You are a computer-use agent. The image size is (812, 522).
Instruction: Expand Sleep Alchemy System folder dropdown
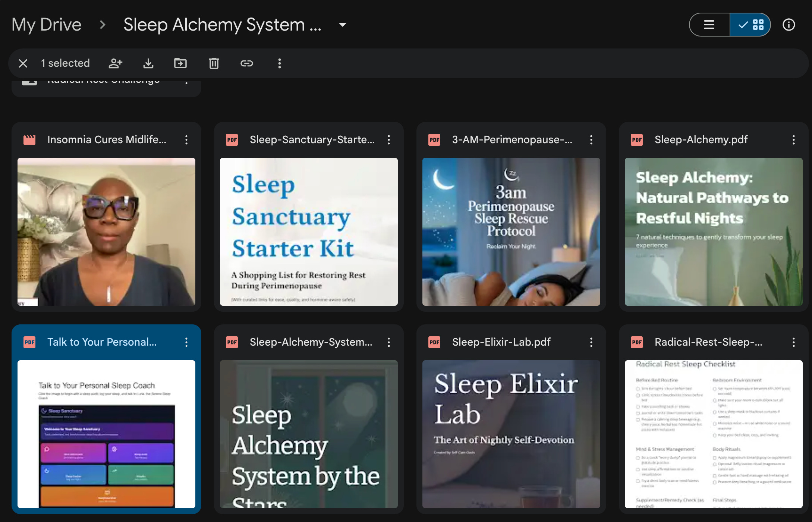click(342, 25)
